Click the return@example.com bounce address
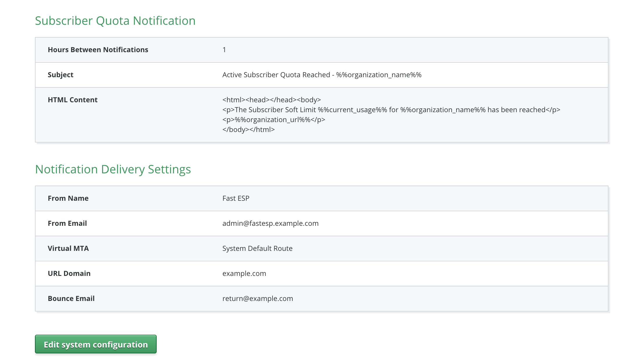 (x=257, y=299)
